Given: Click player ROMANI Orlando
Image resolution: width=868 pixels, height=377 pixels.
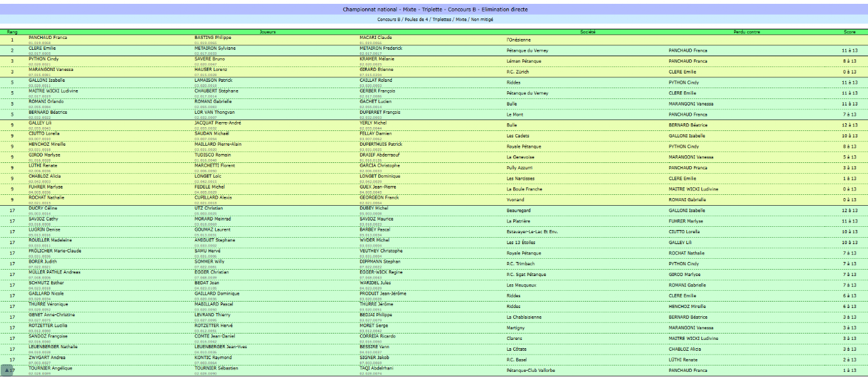Looking at the screenshot, I should [x=45, y=102].
